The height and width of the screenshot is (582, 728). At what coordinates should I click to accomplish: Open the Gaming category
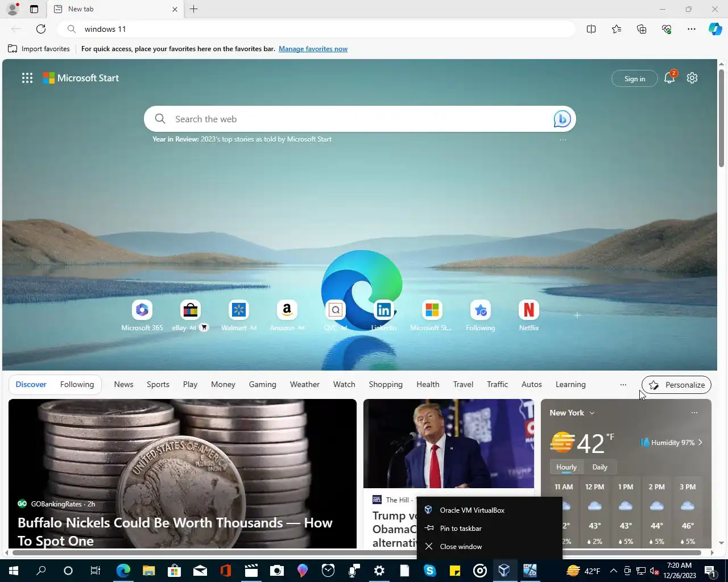tap(262, 385)
